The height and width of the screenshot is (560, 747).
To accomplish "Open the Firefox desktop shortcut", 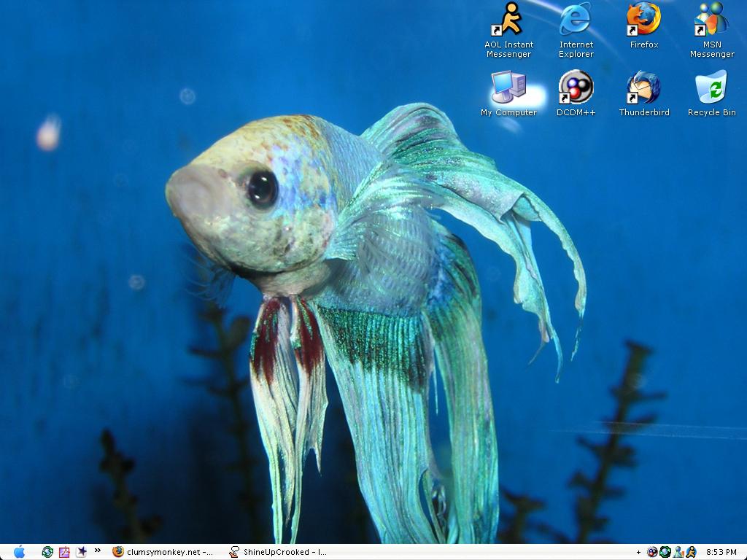I will coord(643,20).
